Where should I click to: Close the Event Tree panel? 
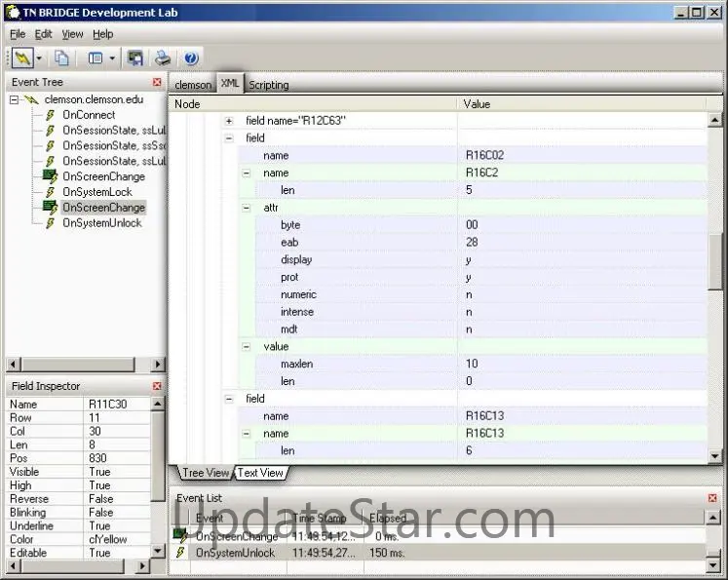click(x=157, y=82)
